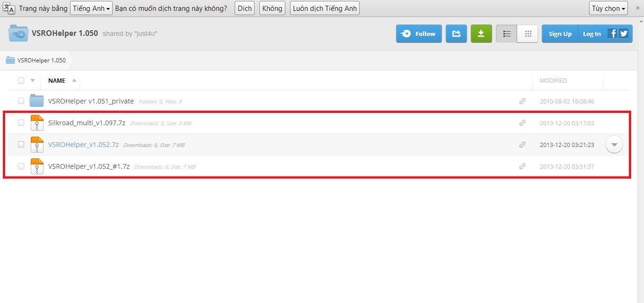The height and width of the screenshot is (303, 644).
Task: Click date 2013-12-20 03:17:03
Action: click(x=567, y=123)
